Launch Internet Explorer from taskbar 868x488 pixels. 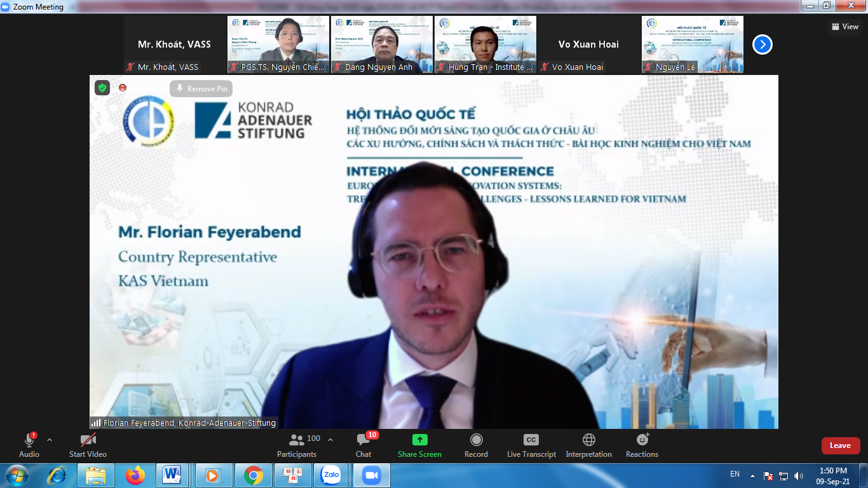click(57, 475)
